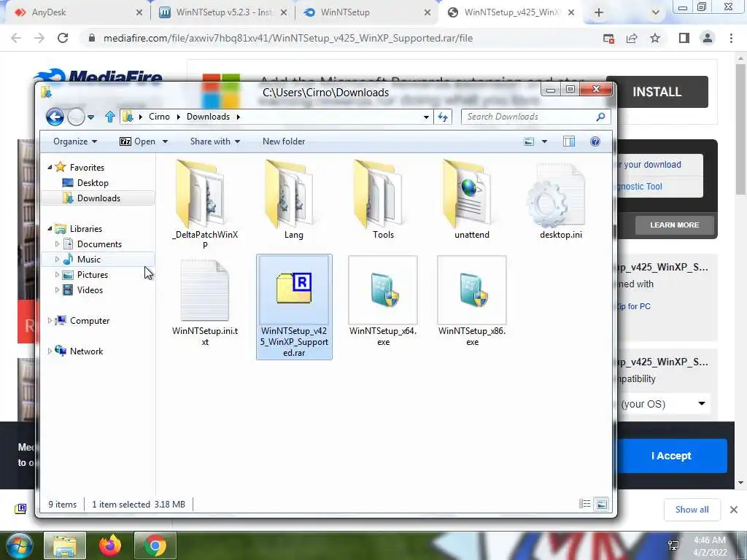Expand the Network tree node
747x560 pixels.
(50, 351)
